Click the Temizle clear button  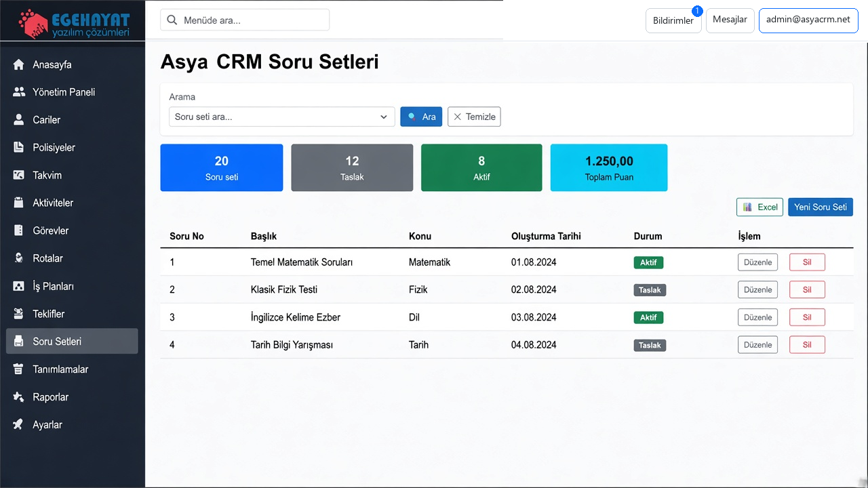click(474, 117)
